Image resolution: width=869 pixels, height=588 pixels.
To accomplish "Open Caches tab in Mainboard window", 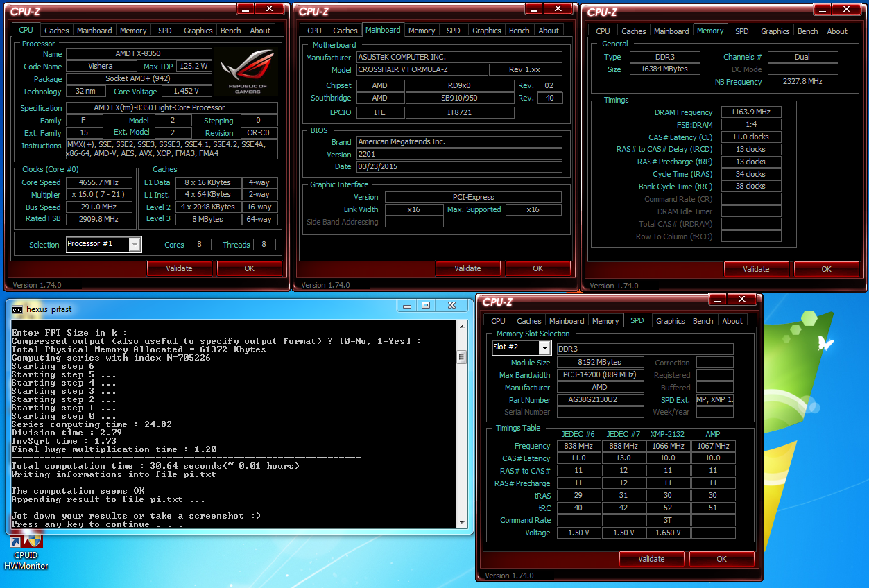I will click(345, 31).
